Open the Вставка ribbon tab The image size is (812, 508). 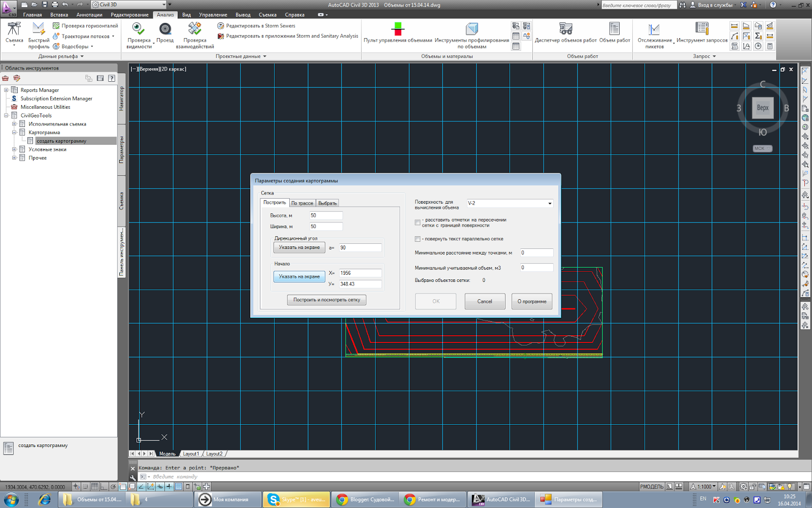[x=59, y=15]
